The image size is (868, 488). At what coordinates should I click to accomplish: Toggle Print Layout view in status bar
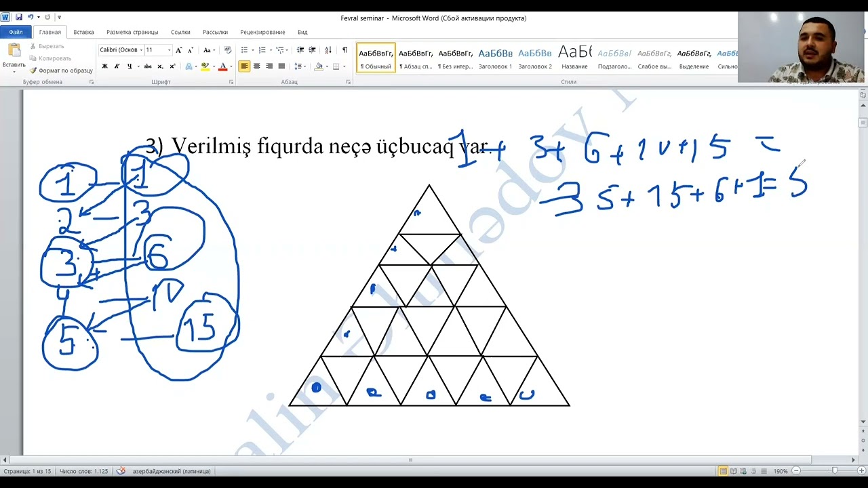pyautogui.click(x=723, y=471)
